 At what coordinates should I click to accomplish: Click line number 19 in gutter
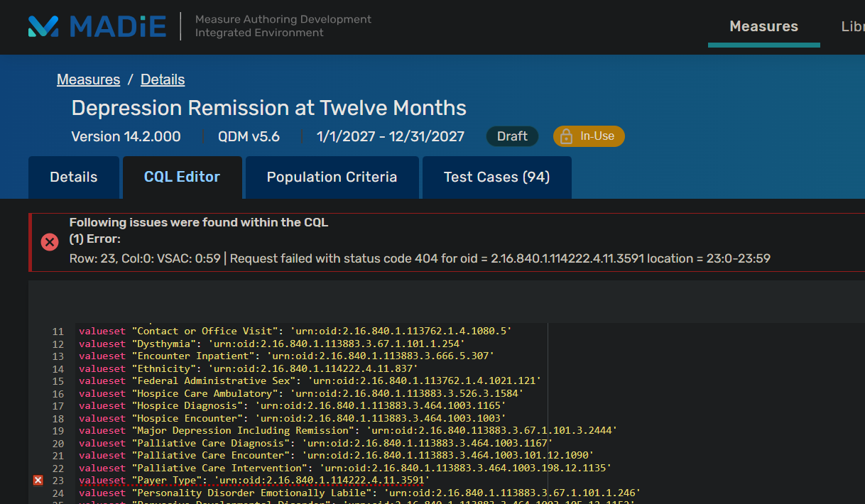pyautogui.click(x=58, y=431)
